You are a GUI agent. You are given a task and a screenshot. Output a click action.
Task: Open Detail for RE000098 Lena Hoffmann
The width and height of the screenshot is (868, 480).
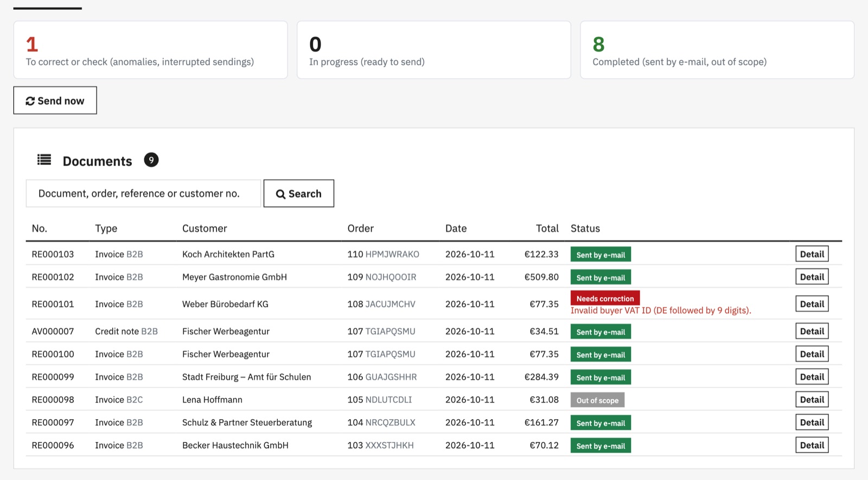click(812, 399)
